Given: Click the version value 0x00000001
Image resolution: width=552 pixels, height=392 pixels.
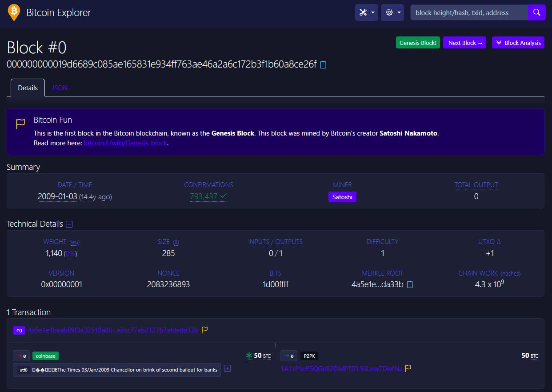Looking at the screenshot, I should pyautogui.click(x=61, y=284).
